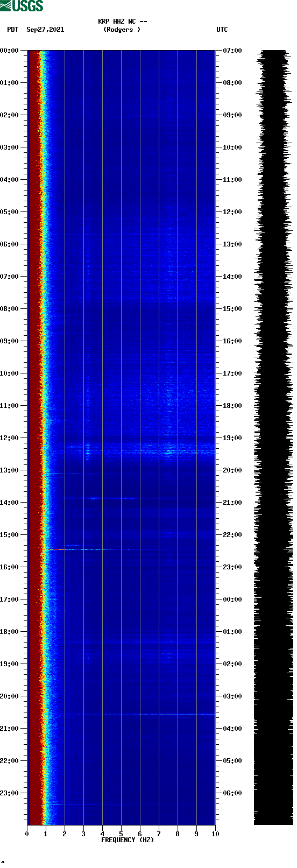The width and height of the screenshot is (297, 868).
Task: Click the seismogram waveform trace on the right
Action: (x=273, y=437)
